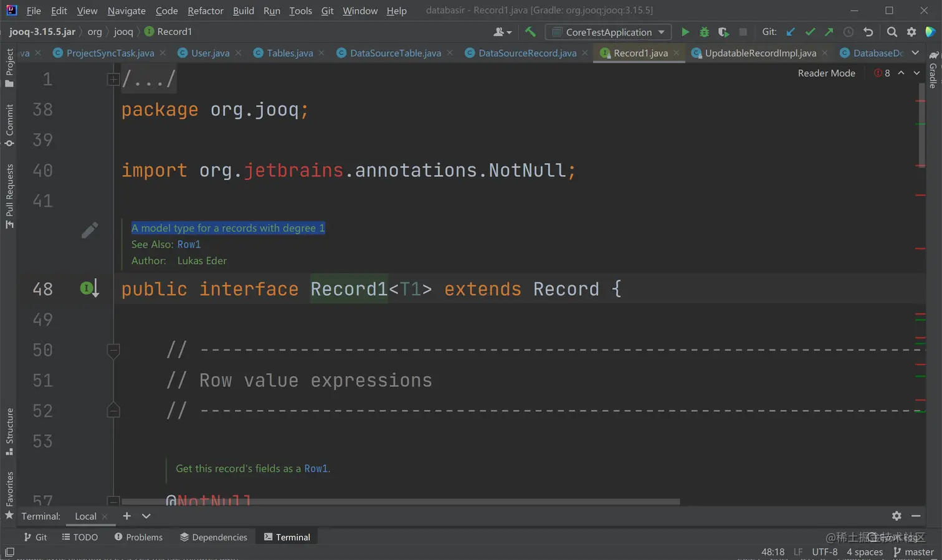Click the master branch widget
The width and height of the screenshot is (942, 560).
[913, 552]
